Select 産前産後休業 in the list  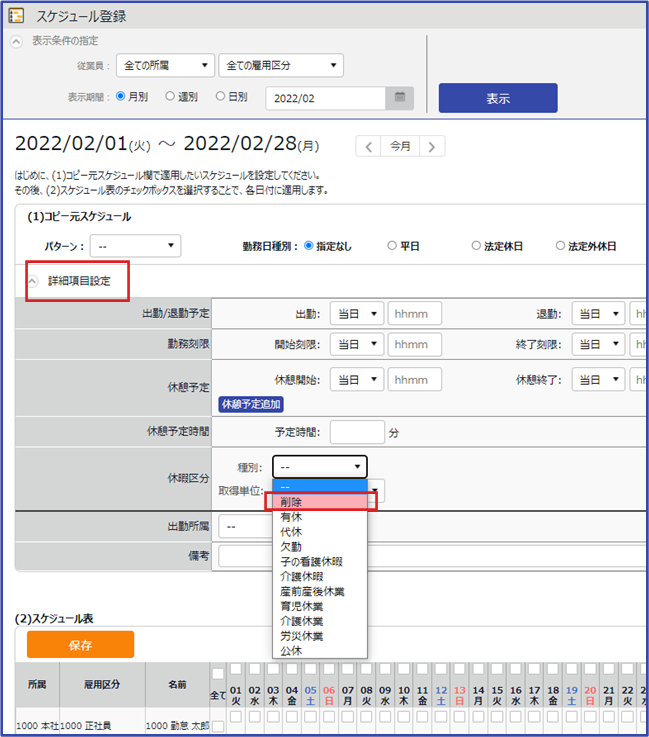click(x=320, y=591)
